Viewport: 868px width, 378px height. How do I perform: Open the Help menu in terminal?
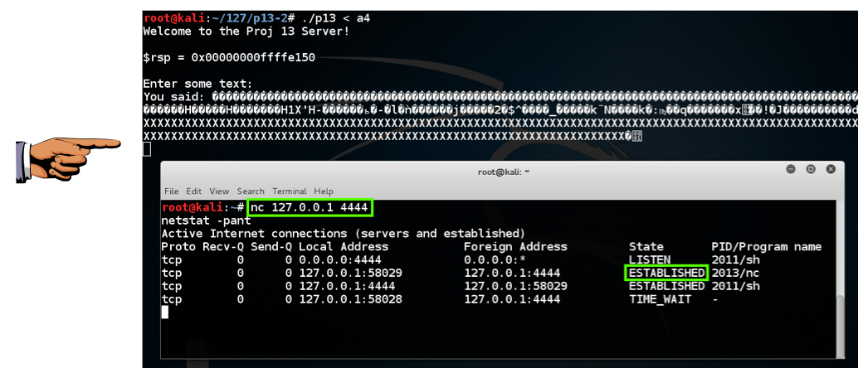(x=324, y=191)
